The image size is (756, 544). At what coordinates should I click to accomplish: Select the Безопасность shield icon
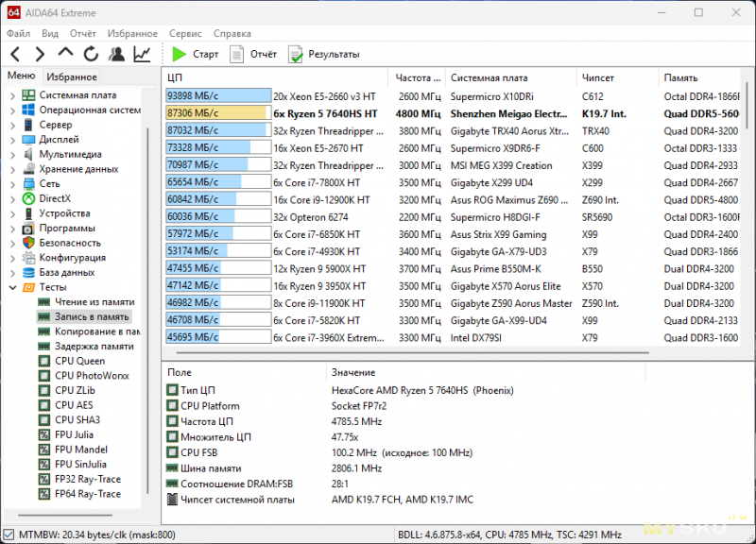(x=29, y=243)
